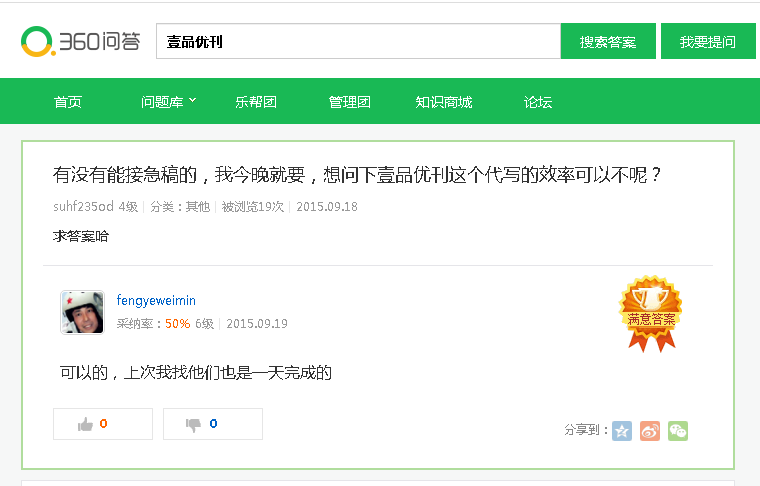
Task: Share answer to Weibo icon
Action: (x=650, y=431)
